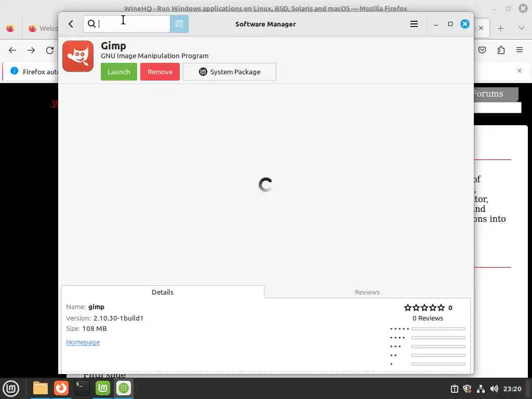Click the Firefox pinned tab icon
Screen dimensions: 532x399
click(x=10, y=28)
